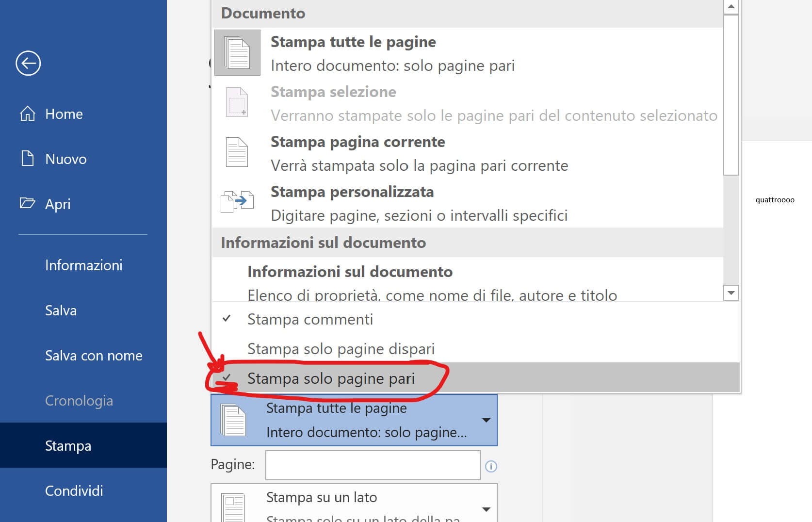Click the Stampa pagina corrente page icon

pos(237,152)
